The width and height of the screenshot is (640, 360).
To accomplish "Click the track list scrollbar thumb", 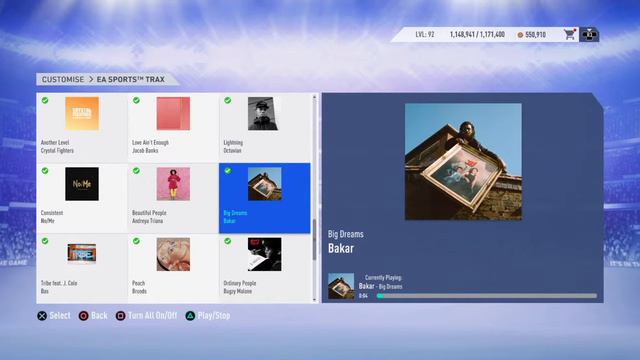I will point(314,240).
